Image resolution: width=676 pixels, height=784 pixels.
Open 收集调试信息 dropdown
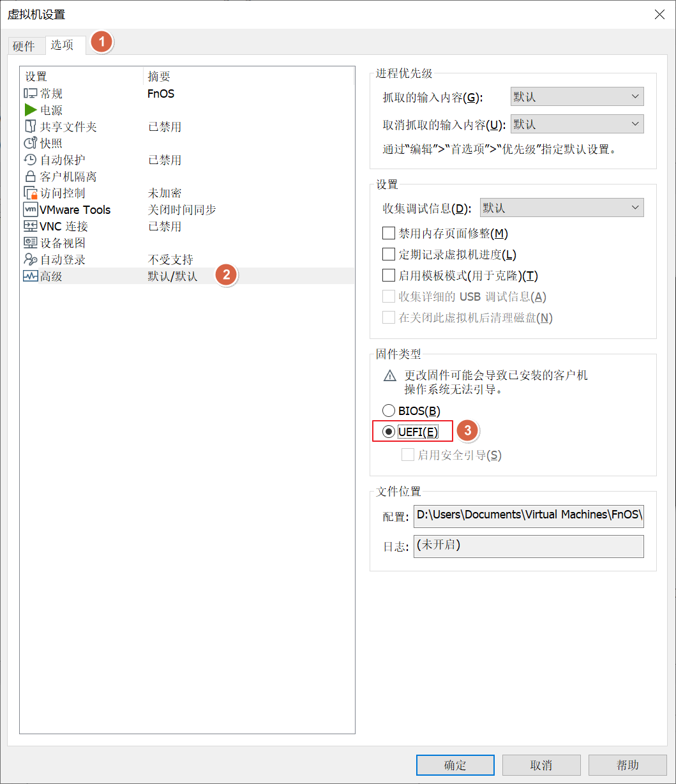coord(561,208)
